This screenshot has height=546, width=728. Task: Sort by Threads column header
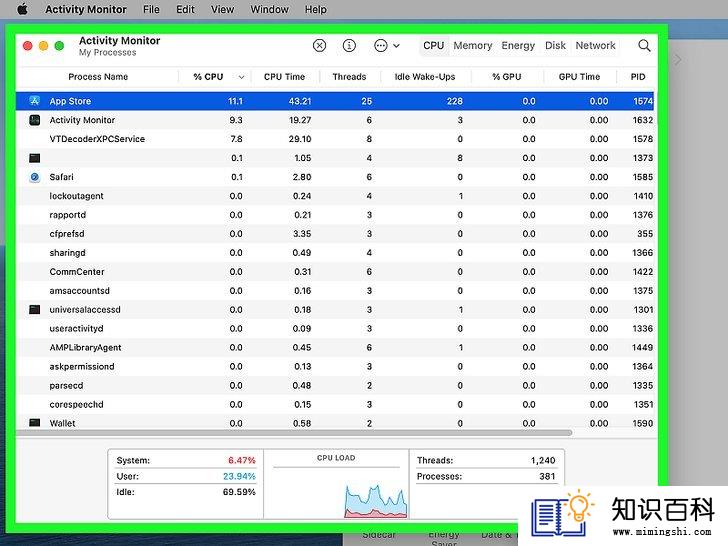click(349, 77)
